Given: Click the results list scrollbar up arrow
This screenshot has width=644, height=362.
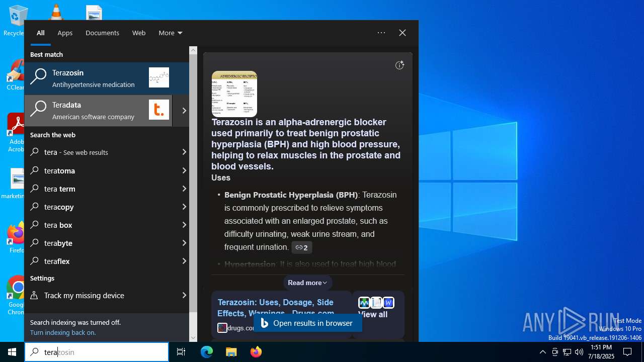Looking at the screenshot, I should [x=193, y=50].
